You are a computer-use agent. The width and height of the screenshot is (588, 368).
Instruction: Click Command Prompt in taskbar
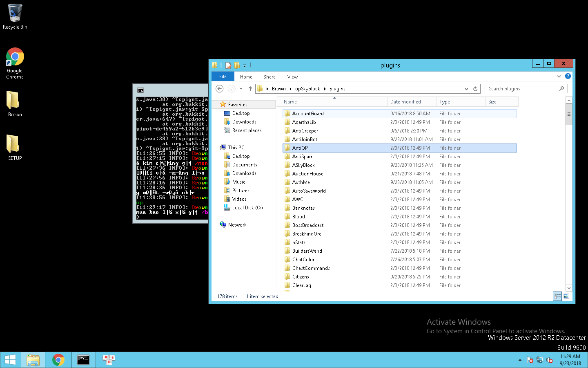(x=83, y=360)
